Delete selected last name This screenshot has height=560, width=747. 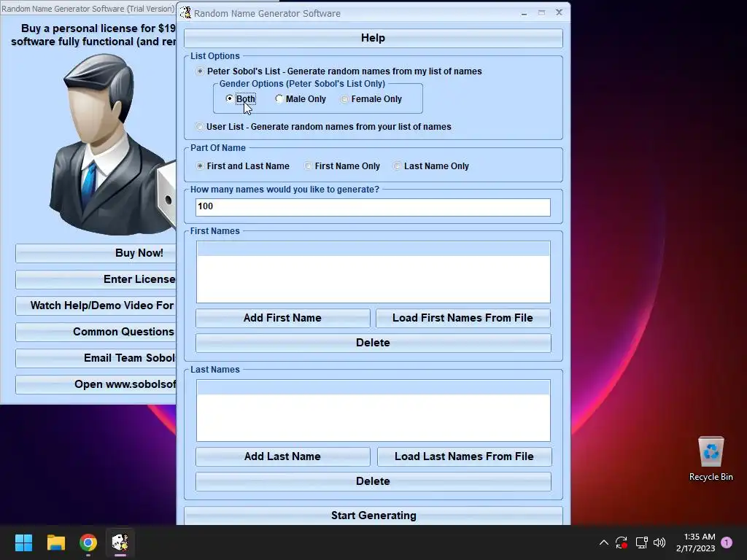pyautogui.click(x=373, y=481)
